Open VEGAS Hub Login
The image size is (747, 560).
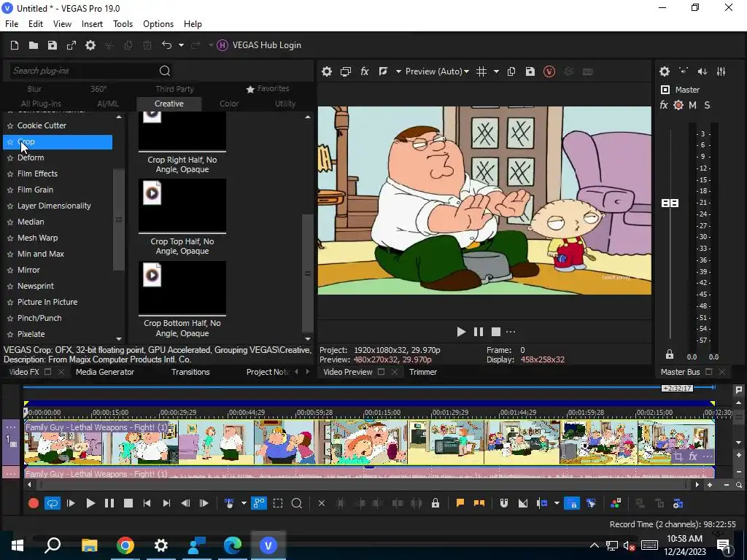[259, 45]
